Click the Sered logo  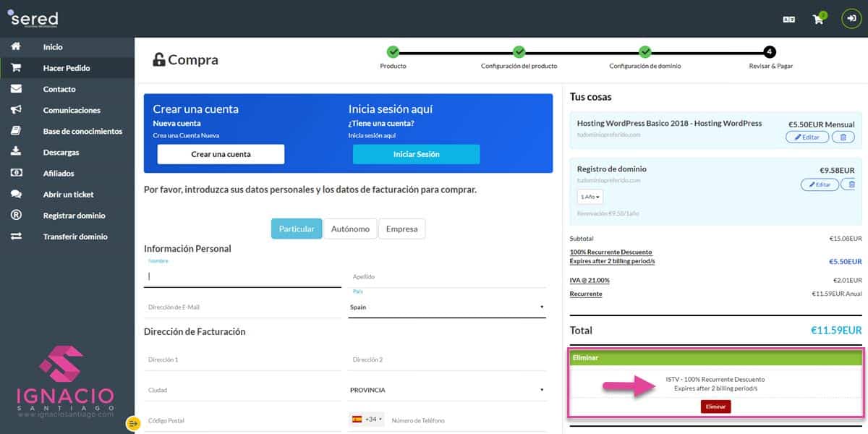coord(33,18)
